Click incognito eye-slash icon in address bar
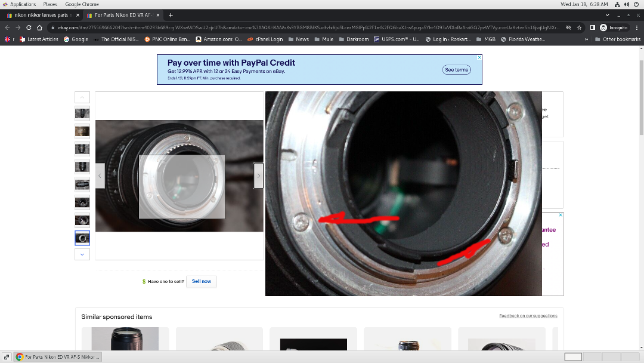 click(568, 27)
